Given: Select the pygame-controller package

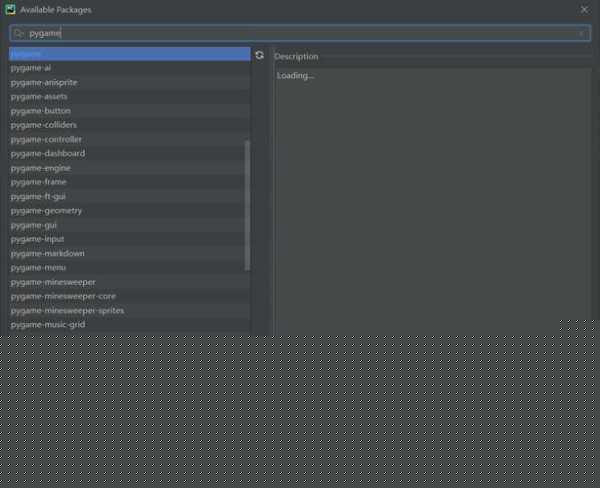Looking at the screenshot, I should point(129,139).
